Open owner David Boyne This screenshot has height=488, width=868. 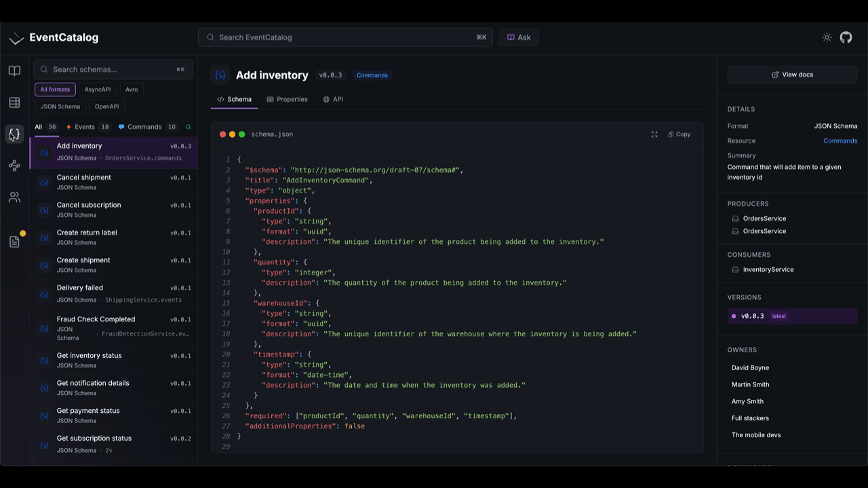(x=750, y=367)
